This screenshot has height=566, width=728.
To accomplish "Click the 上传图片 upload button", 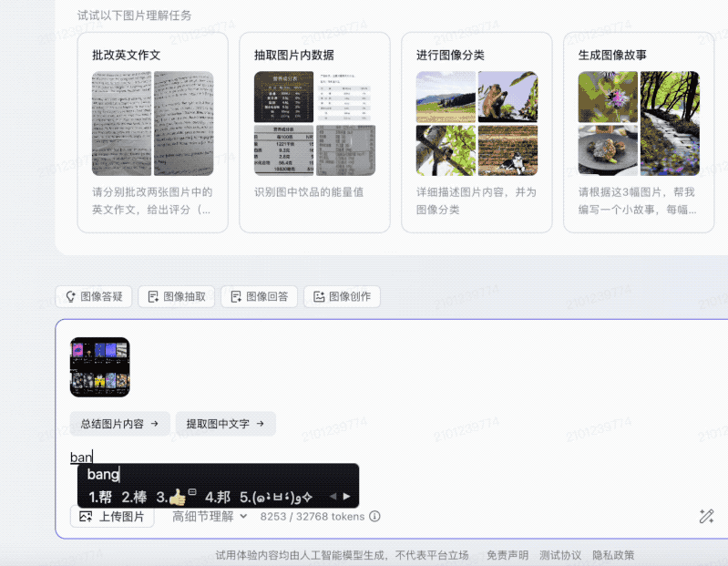I will (112, 516).
